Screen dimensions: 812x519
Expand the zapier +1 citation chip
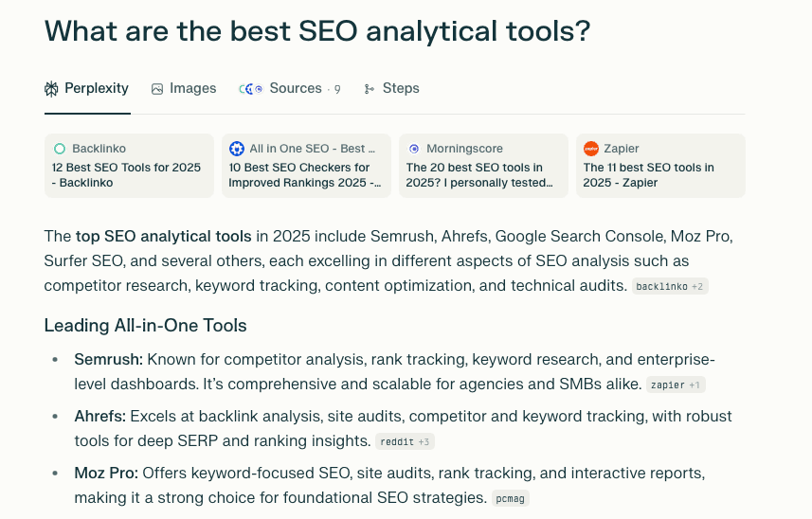[677, 385]
